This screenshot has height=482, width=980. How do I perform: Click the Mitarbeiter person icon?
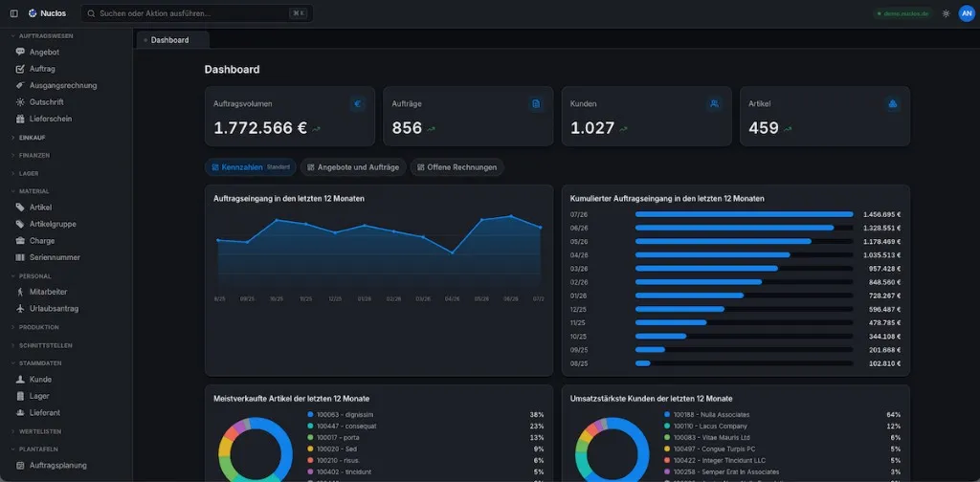click(20, 292)
